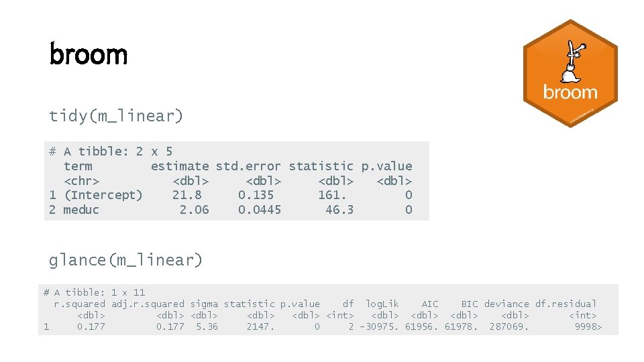Image resolution: width=644 pixels, height=362 pixels.
Task: Click the orange broom hexagon logo
Action: pos(570,74)
